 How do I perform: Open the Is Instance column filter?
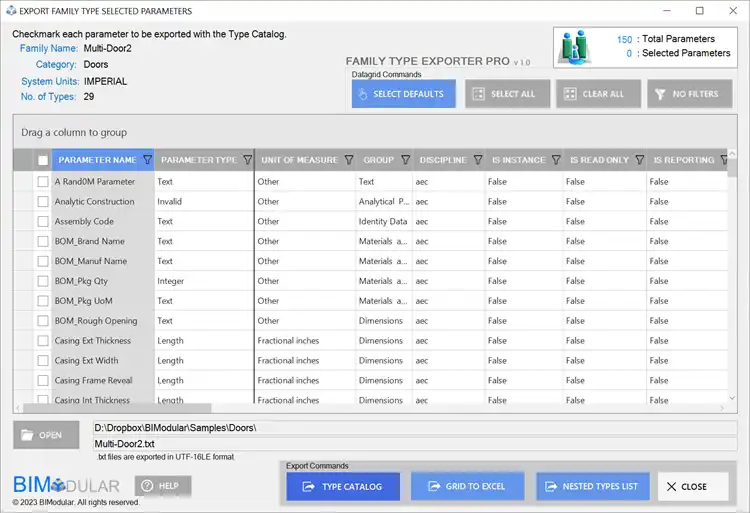click(556, 160)
